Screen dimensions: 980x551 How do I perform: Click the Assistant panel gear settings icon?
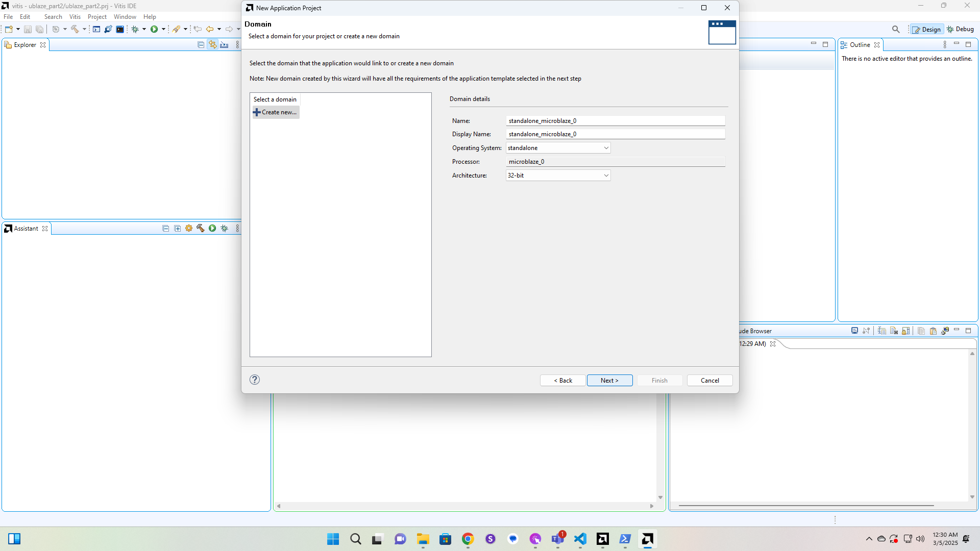[x=189, y=229]
